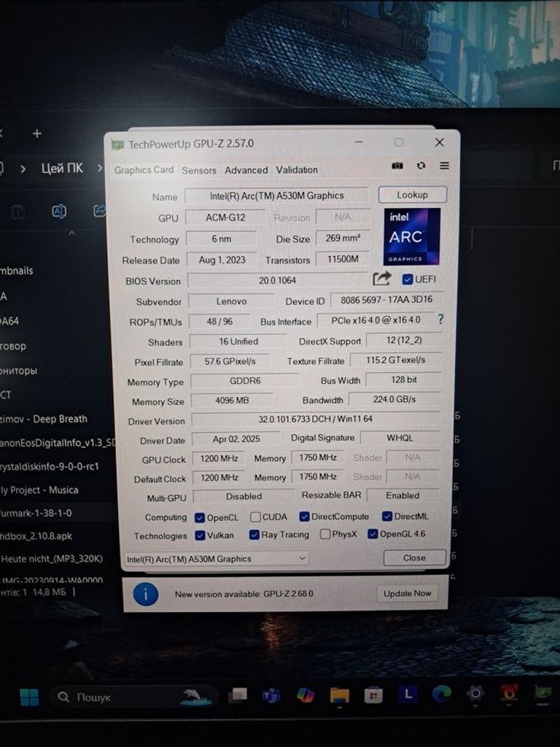The image size is (560, 747).
Task: Toggle the Ray Tracing checkbox
Action: (254, 535)
